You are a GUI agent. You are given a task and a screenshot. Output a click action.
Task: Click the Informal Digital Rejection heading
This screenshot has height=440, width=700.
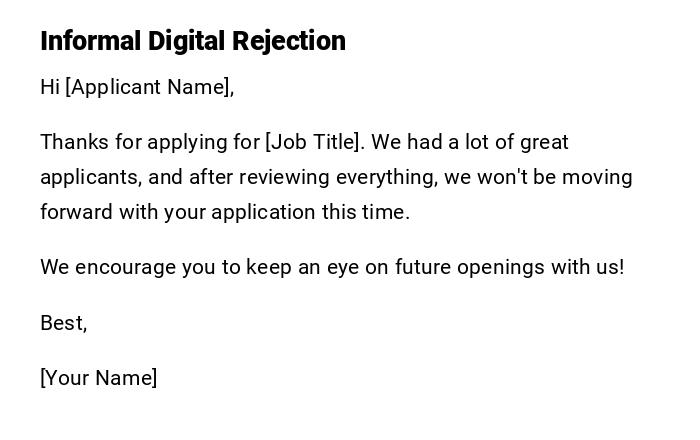(193, 41)
